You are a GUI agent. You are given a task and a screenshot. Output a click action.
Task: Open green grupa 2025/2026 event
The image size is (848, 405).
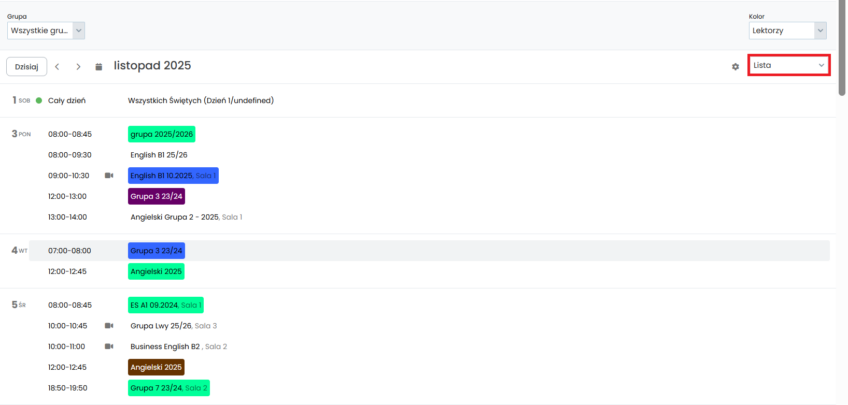point(161,133)
